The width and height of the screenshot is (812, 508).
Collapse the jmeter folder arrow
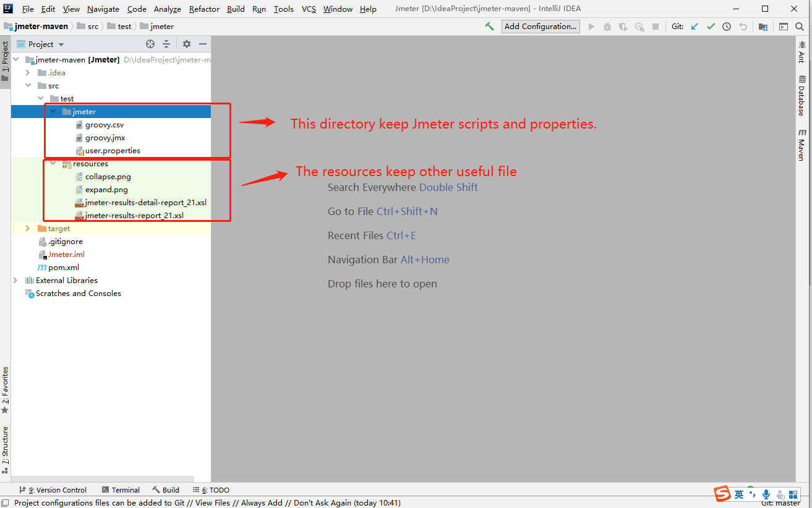pos(53,112)
